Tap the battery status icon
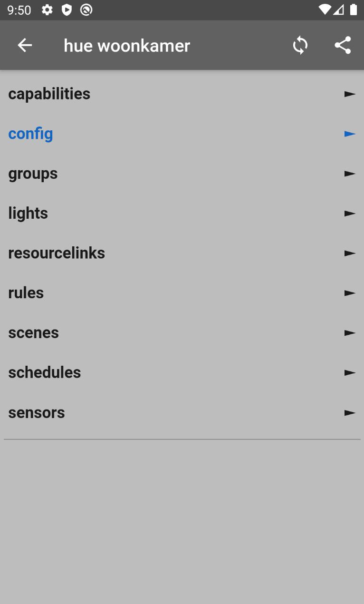Screen dimensions: 364x604 (x=354, y=10)
